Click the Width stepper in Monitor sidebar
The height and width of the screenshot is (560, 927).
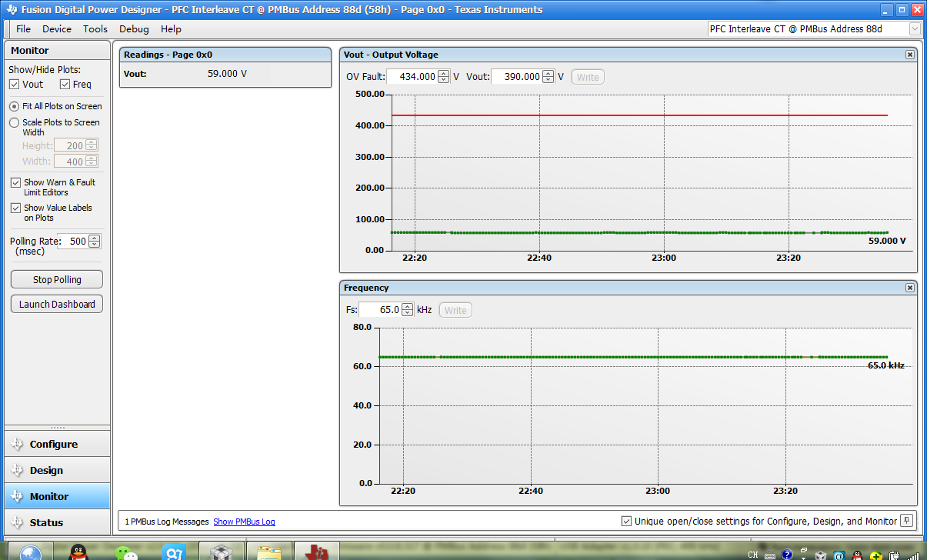[92, 161]
